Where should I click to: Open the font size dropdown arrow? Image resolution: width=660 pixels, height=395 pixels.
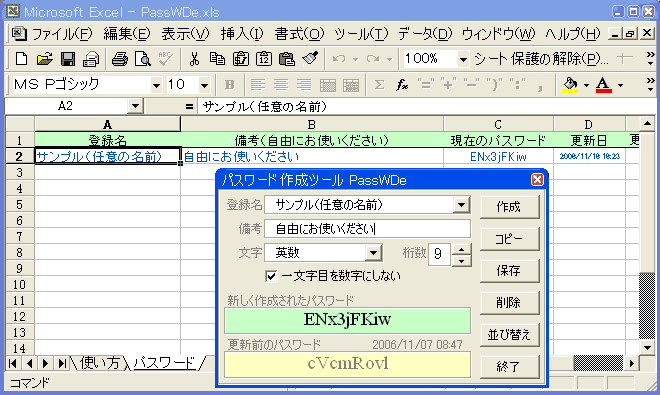point(204,85)
